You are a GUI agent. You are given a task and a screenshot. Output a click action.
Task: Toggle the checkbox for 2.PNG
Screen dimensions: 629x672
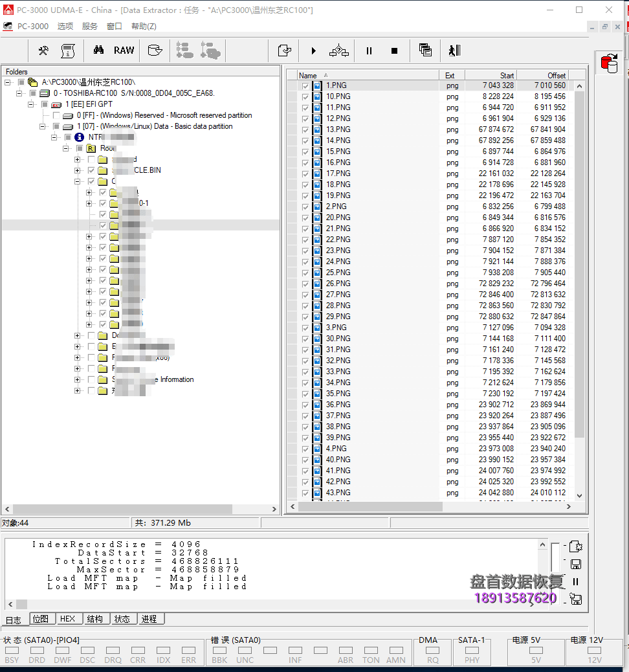coord(305,207)
